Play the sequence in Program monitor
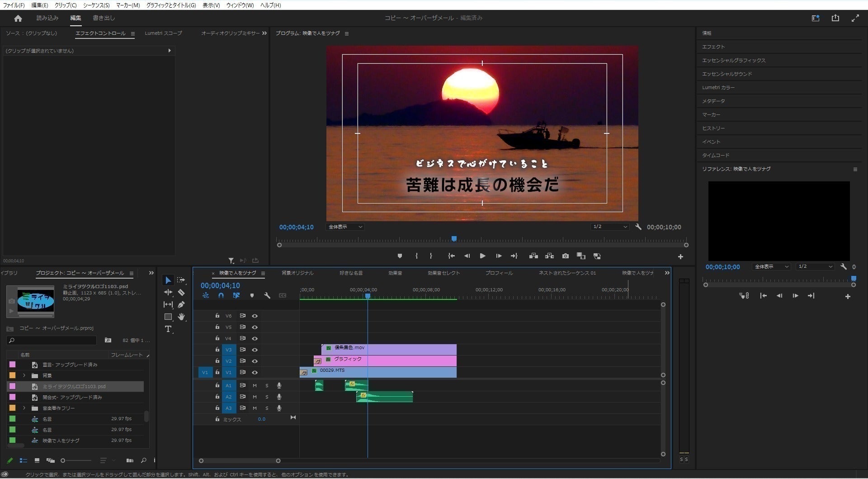The height and width of the screenshot is (479, 868). tap(482, 256)
